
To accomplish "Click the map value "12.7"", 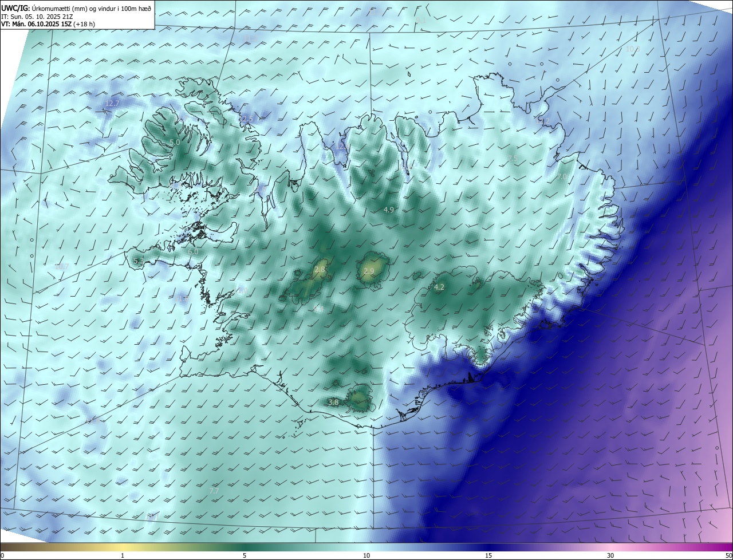I will (x=112, y=104).
